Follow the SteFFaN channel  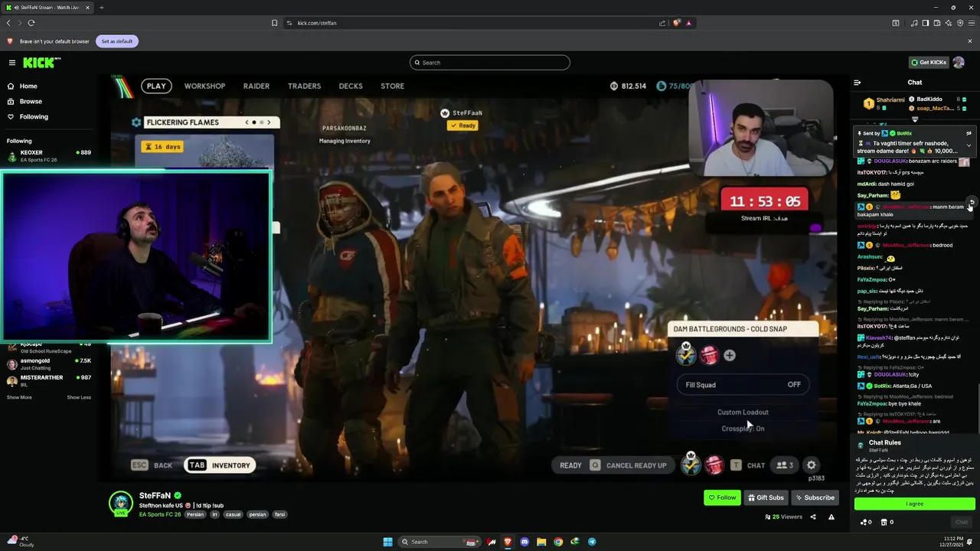tap(722, 497)
